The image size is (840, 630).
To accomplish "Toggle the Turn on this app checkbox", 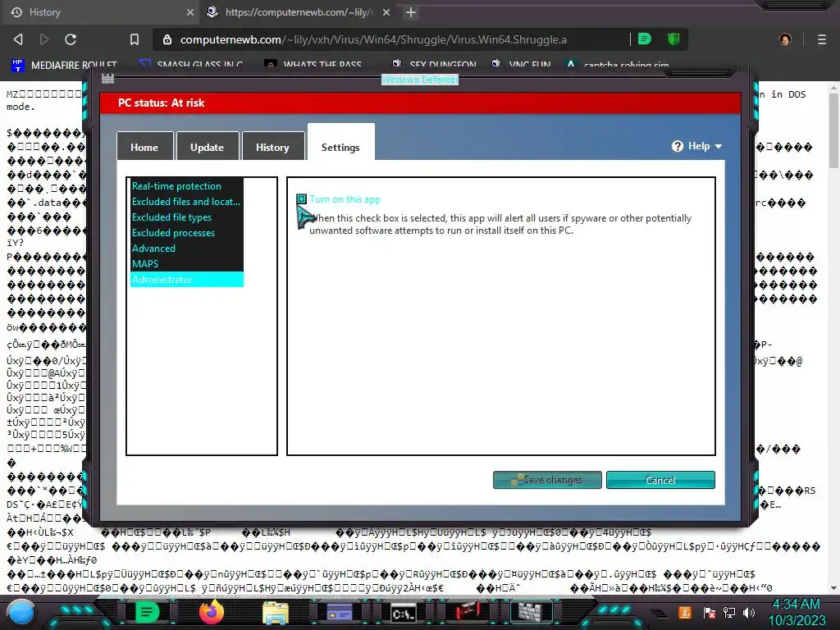I will point(302,199).
